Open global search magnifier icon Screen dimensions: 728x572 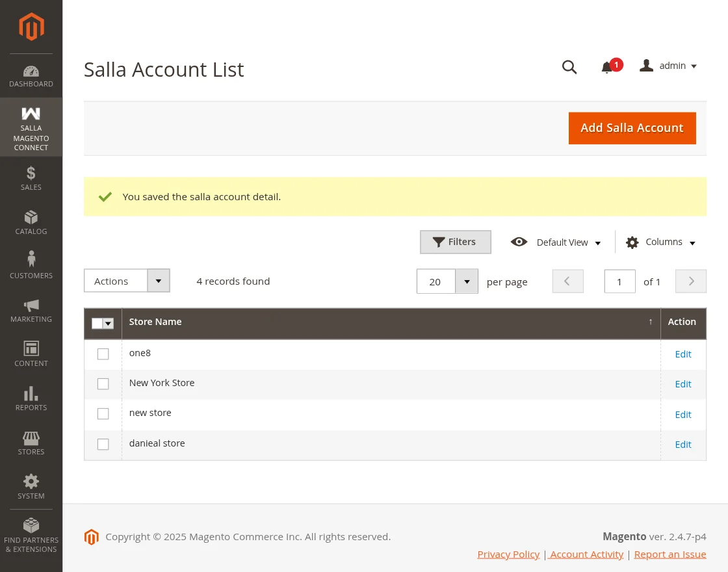[x=569, y=67]
